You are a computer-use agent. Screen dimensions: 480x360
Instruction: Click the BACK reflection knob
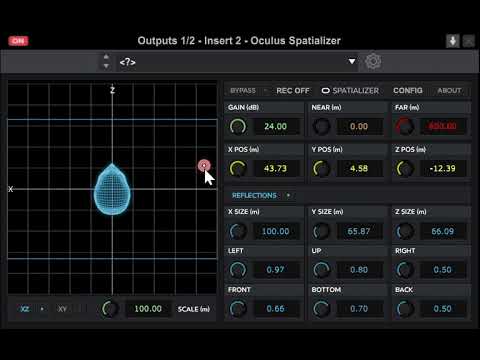(x=405, y=309)
